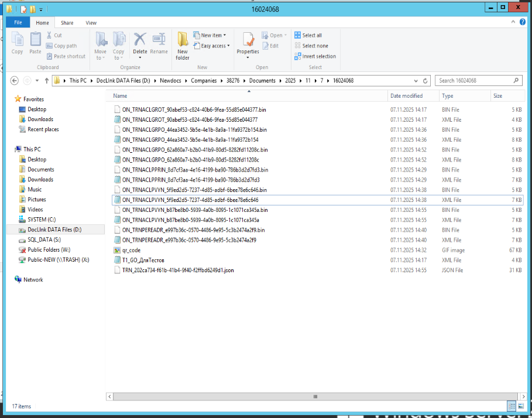This screenshot has width=532, height=418.
Task: Select ON_TRNPEREADR_e997b36c .bin file
Action: [193, 230]
